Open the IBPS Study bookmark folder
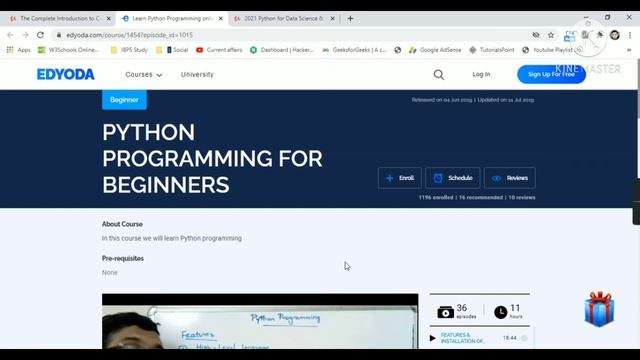 pos(129,50)
